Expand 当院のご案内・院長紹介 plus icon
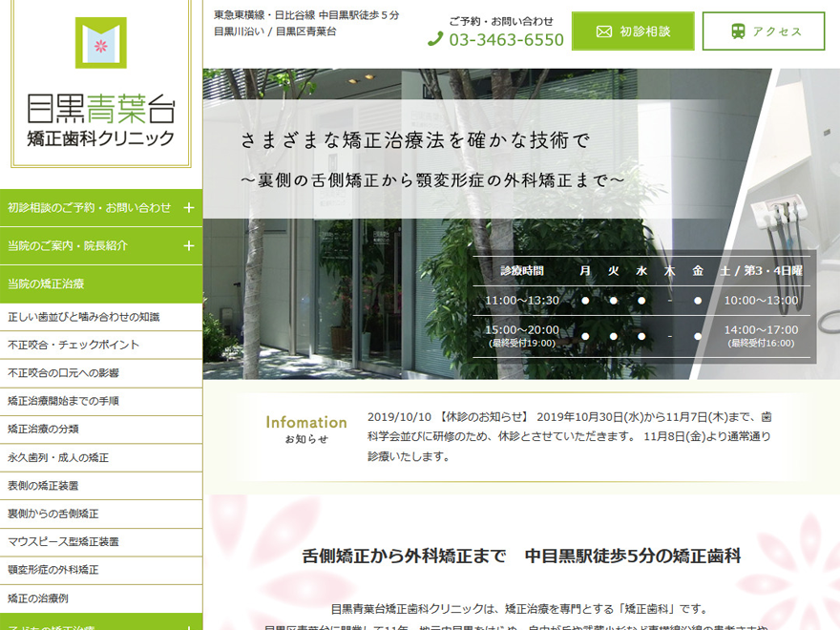This screenshot has height=630, width=840. [189, 246]
